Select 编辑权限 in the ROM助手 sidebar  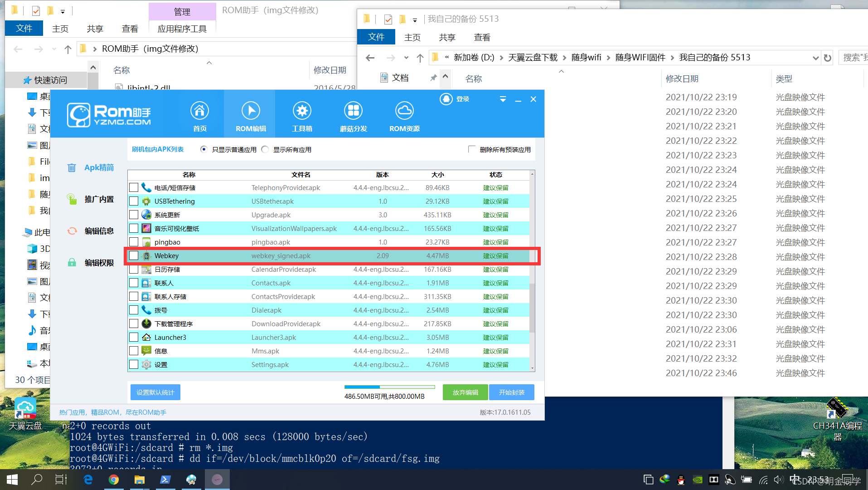[x=91, y=263]
